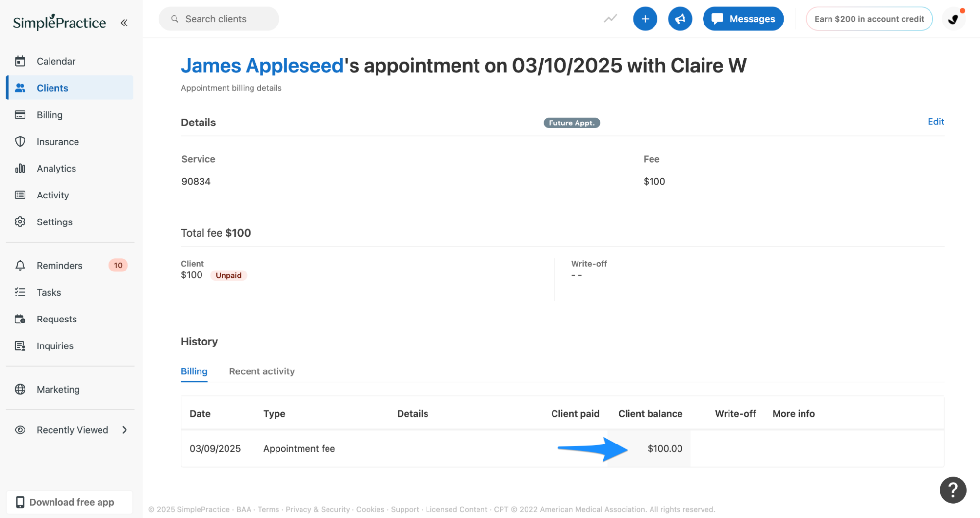
Task: Click the Marketing globe icon
Action: coord(20,389)
